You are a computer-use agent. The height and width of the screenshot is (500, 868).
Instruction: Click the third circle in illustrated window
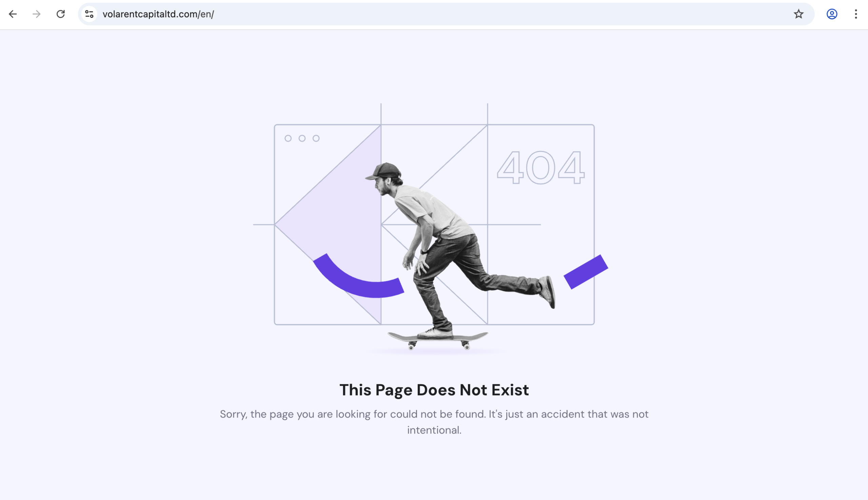click(x=316, y=138)
